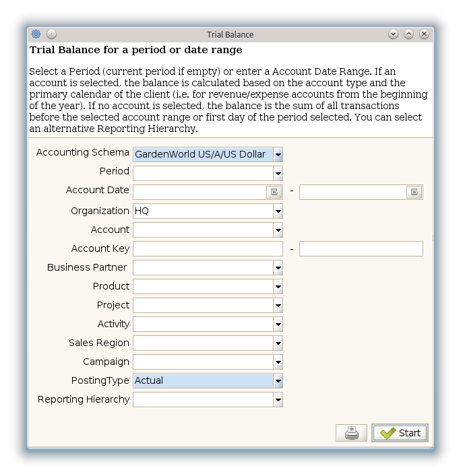The image size is (461, 476).
Task: Click the round pin button beside the gear
Action: pos(51,34)
